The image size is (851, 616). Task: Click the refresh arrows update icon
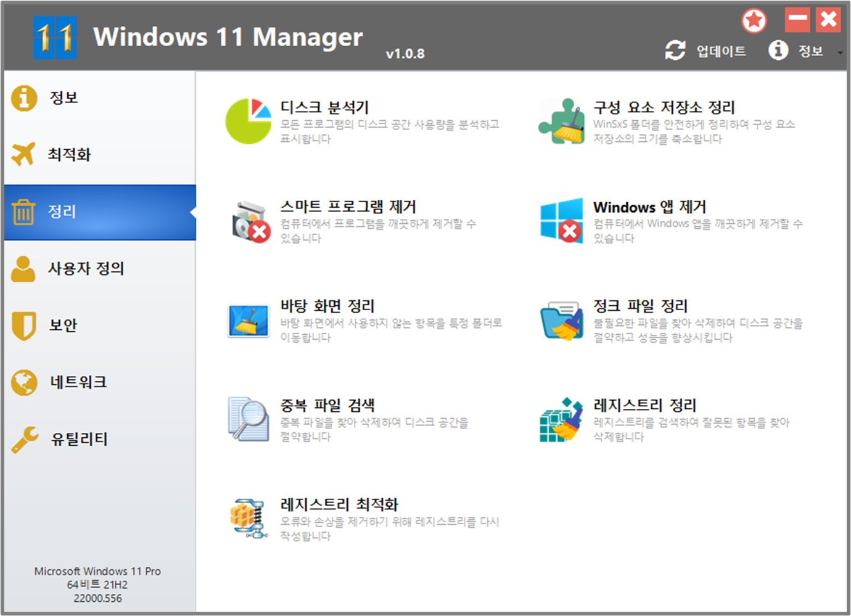[x=675, y=50]
